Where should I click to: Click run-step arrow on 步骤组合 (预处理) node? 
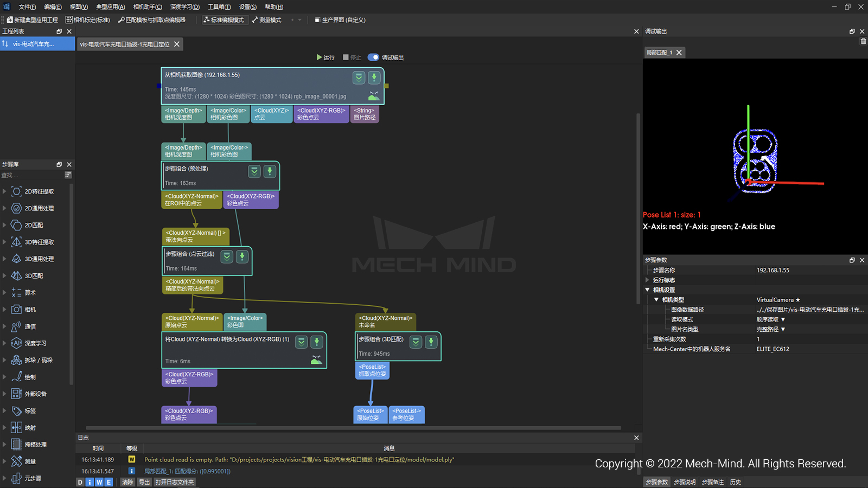(270, 171)
